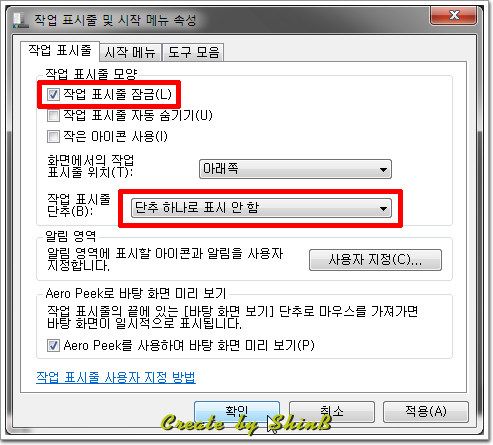493x445 pixels.
Task: Confirm with the 확인 button
Action: [237, 412]
